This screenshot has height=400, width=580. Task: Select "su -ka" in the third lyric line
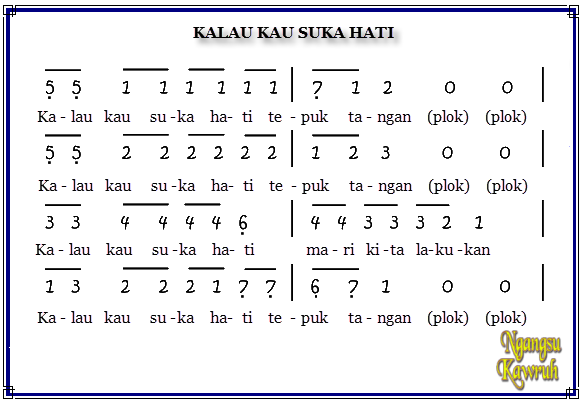coord(174,250)
